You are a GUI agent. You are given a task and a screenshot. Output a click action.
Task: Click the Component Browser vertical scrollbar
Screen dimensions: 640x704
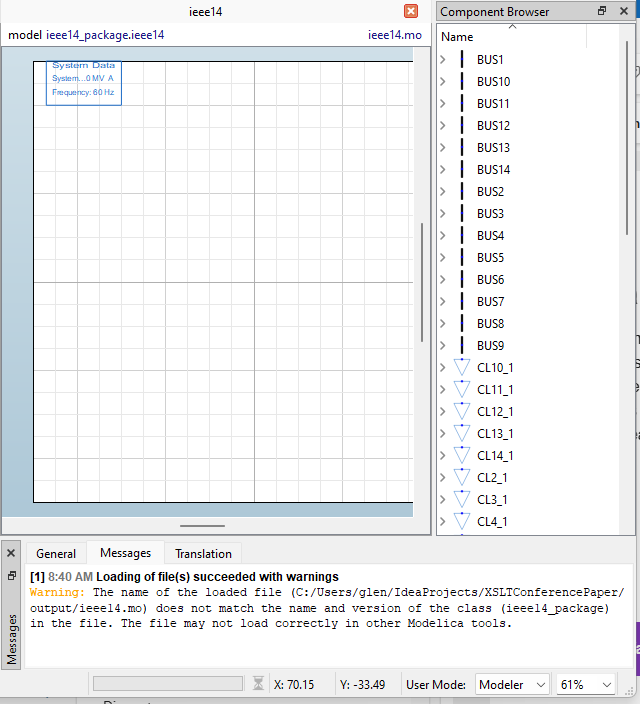(x=627, y=138)
